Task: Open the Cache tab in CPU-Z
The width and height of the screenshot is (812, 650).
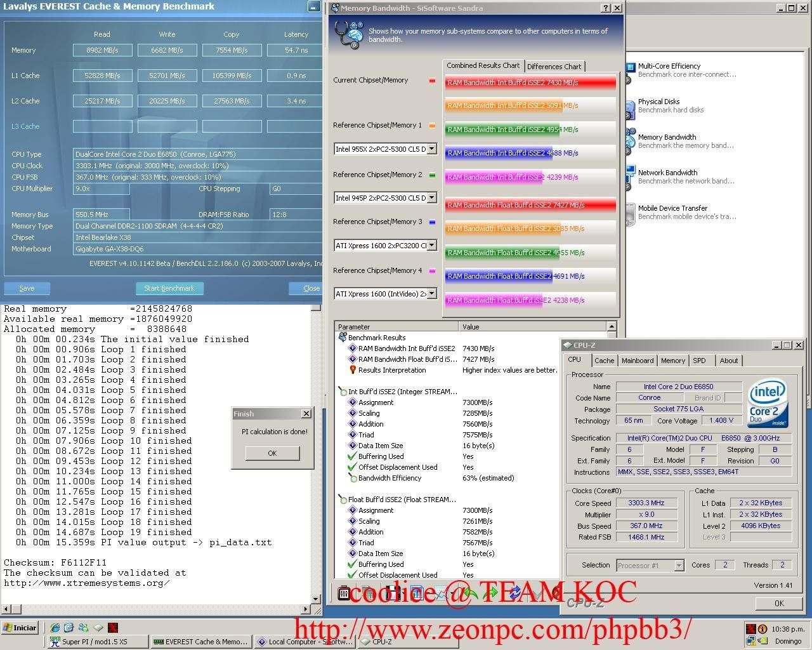Action: 604,361
